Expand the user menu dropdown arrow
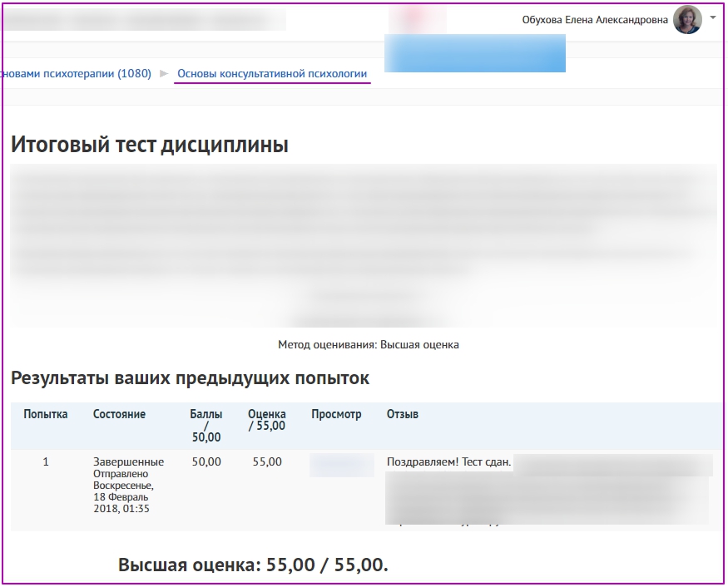The width and height of the screenshot is (728, 587). click(713, 17)
